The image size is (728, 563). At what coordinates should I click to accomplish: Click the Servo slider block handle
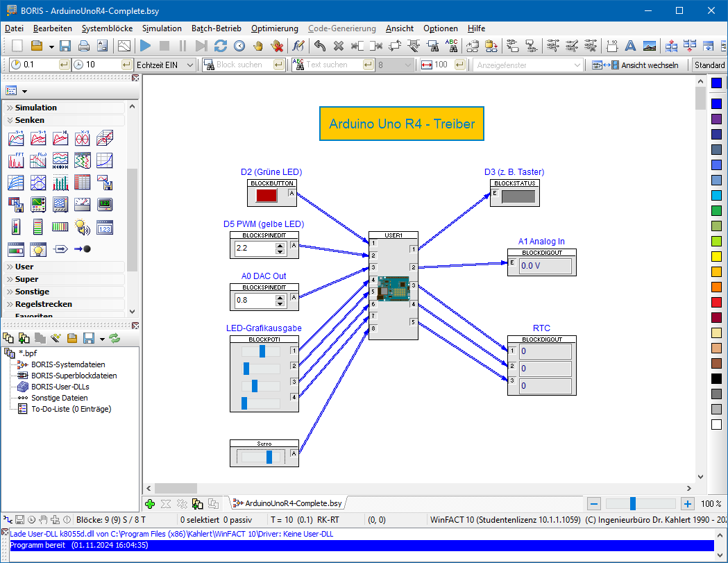[x=269, y=457]
